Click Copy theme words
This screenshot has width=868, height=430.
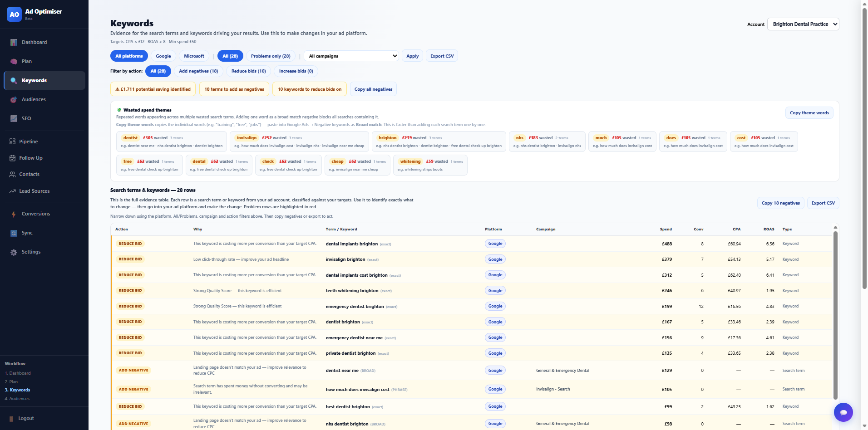809,112
